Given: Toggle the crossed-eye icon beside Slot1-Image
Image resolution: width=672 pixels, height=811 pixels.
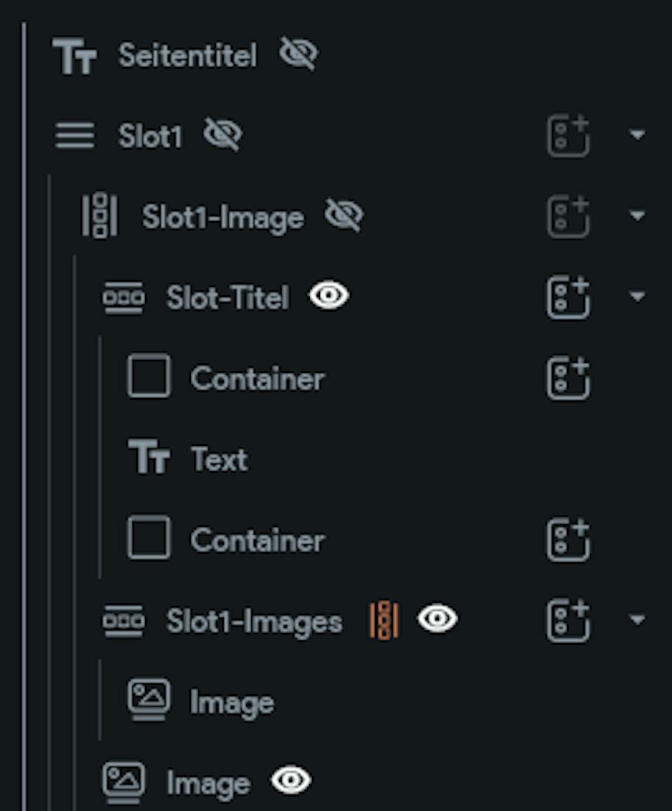Looking at the screenshot, I should click(343, 216).
